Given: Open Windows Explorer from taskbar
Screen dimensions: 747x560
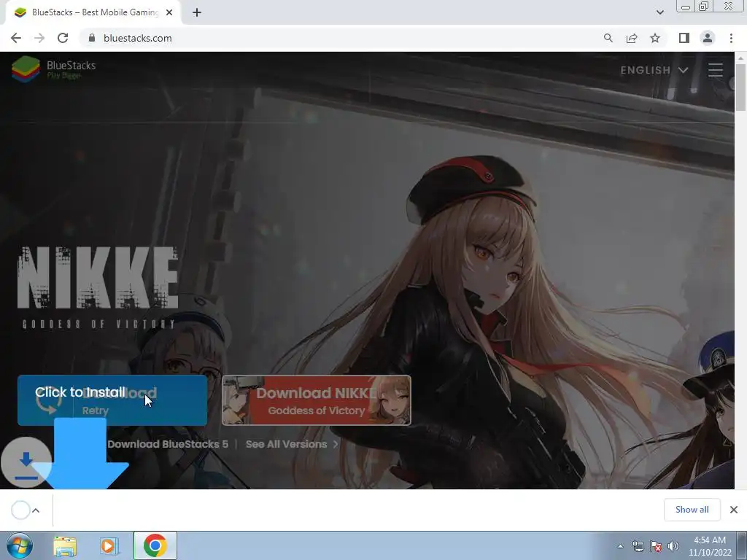Looking at the screenshot, I should [x=65, y=545].
